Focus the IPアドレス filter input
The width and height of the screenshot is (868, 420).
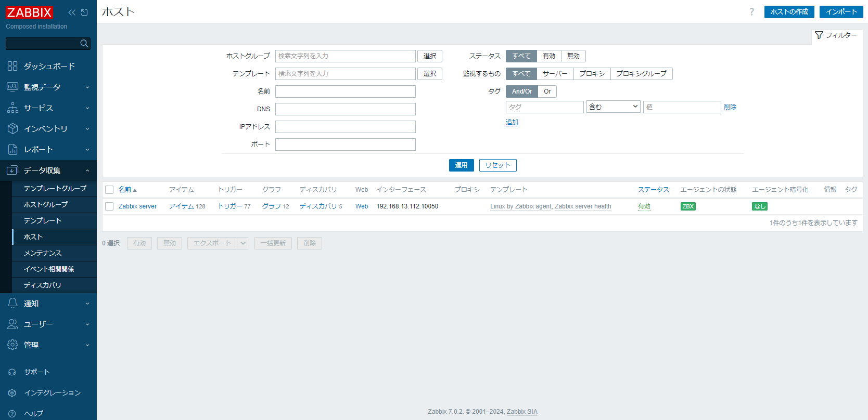[346, 127]
